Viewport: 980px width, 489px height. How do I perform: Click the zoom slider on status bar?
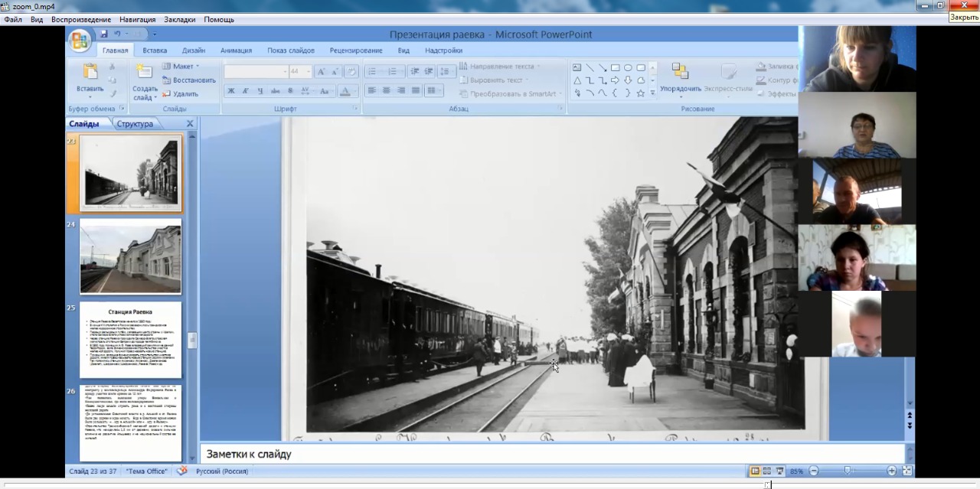coord(848,471)
